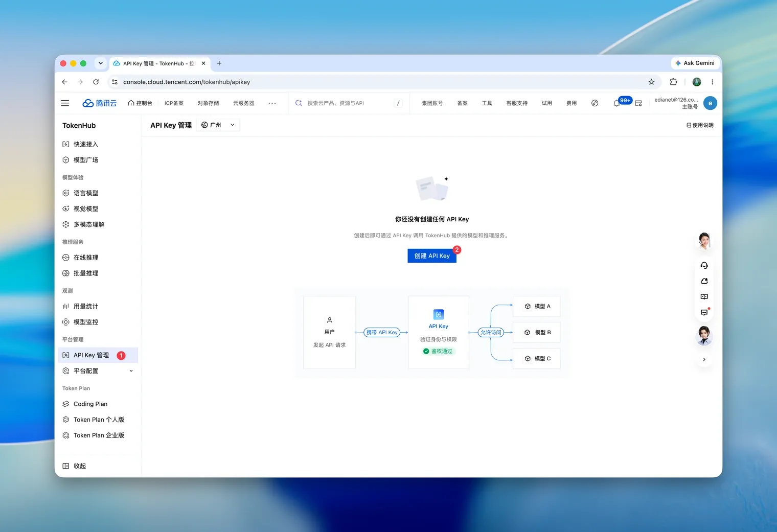
Task: Open 使用说明 link
Action: tap(700, 125)
